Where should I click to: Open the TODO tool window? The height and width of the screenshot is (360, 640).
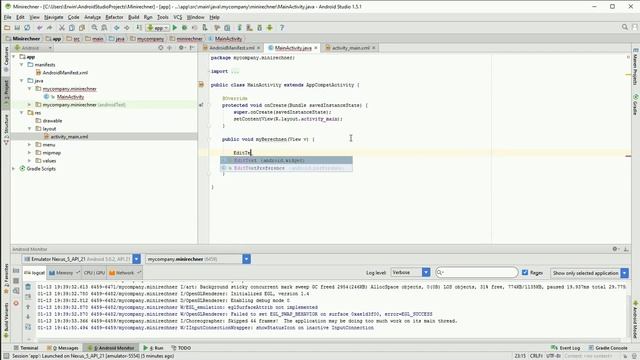[181, 348]
